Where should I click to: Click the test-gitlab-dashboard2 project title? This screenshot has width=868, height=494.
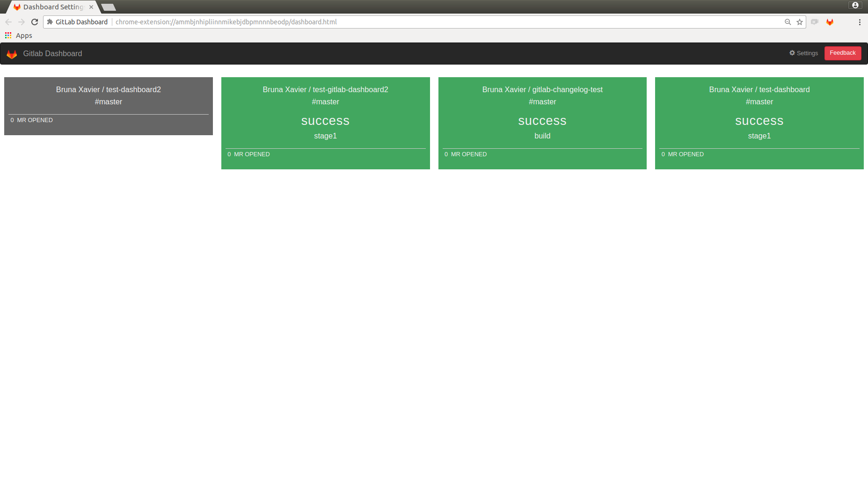point(325,90)
